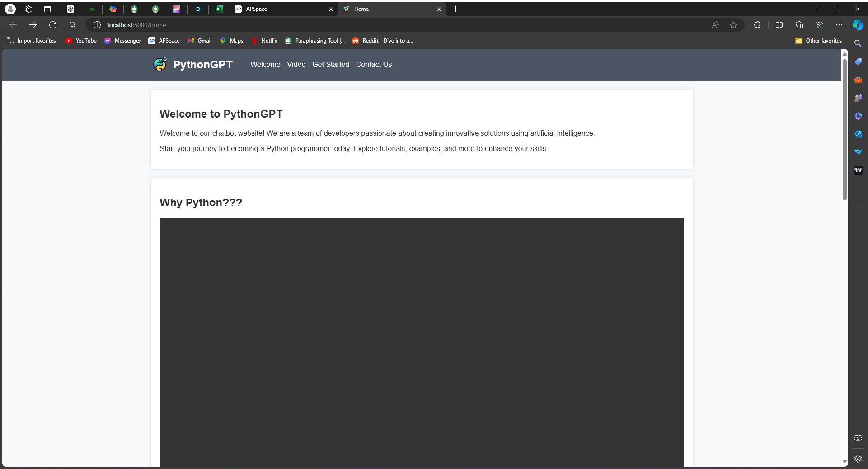Go to the Video nav link

click(x=296, y=65)
